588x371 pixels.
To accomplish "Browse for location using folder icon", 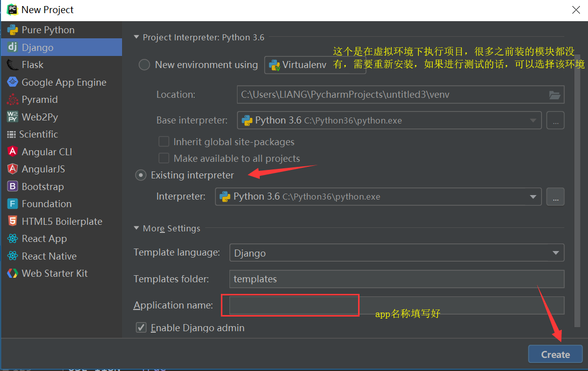I will pyautogui.click(x=555, y=95).
